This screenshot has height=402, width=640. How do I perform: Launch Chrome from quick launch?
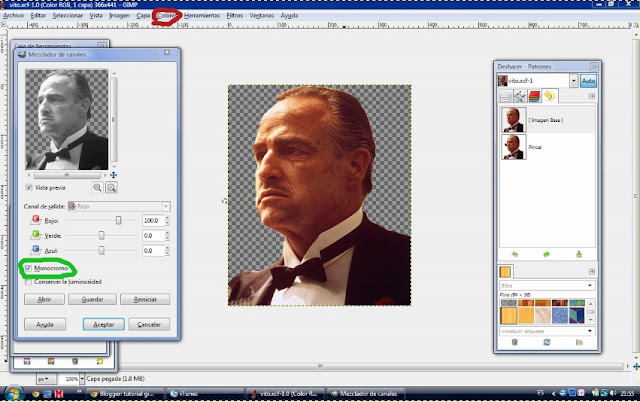[36, 394]
